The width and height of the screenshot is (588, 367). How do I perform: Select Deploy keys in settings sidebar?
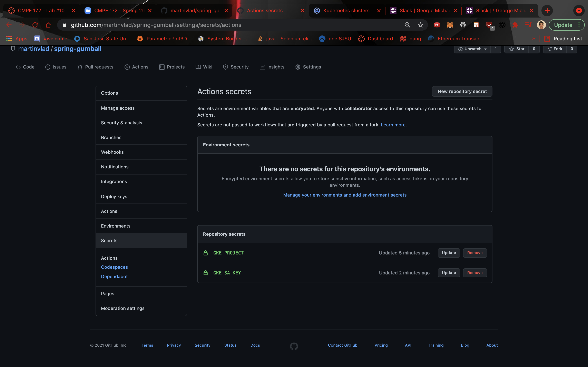coord(114,197)
